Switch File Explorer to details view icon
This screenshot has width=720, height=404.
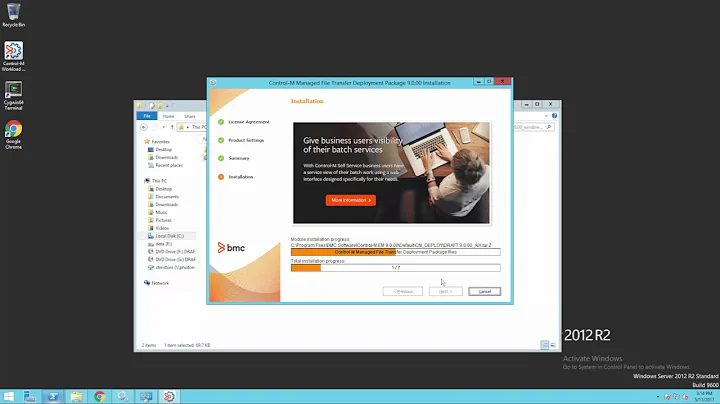(x=545, y=345)
